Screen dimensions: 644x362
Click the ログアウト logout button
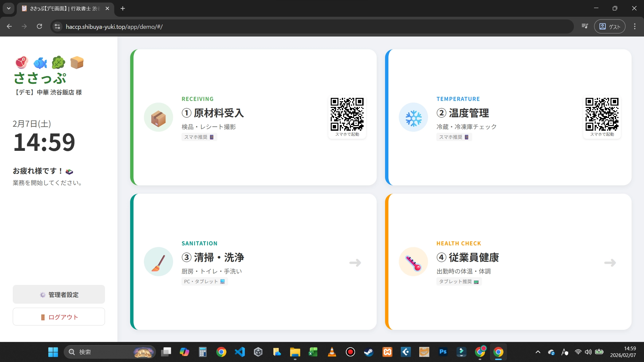(59, 317)
